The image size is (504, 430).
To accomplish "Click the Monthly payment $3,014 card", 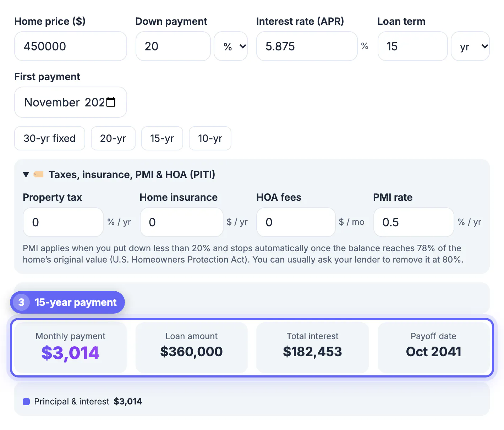I will click(71, 347).
